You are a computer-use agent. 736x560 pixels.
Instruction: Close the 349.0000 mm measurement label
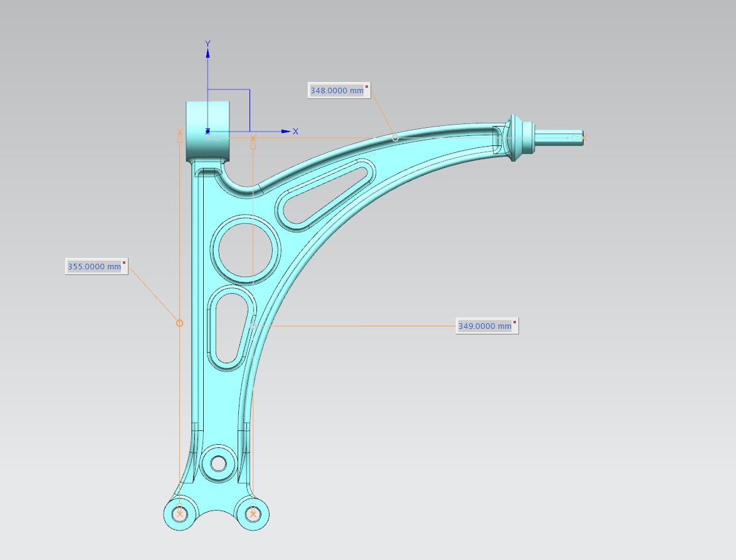pyautogui.click(x=515, y=322)
